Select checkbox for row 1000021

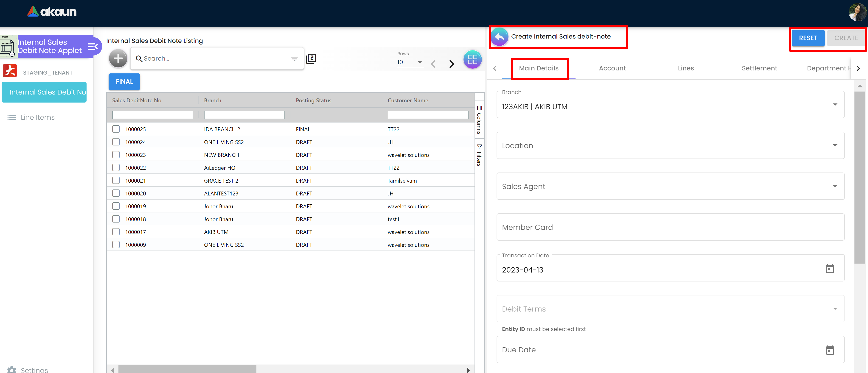pos(116,181)
